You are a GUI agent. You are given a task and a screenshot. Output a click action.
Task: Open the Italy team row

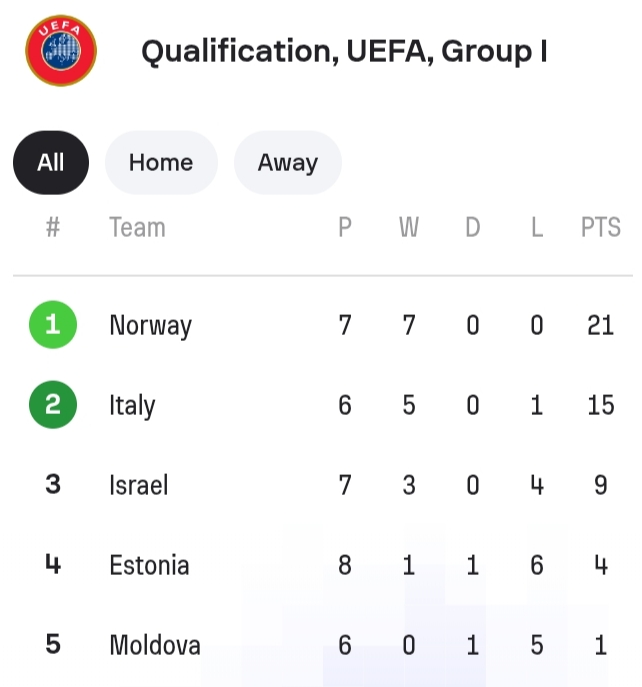132,406
